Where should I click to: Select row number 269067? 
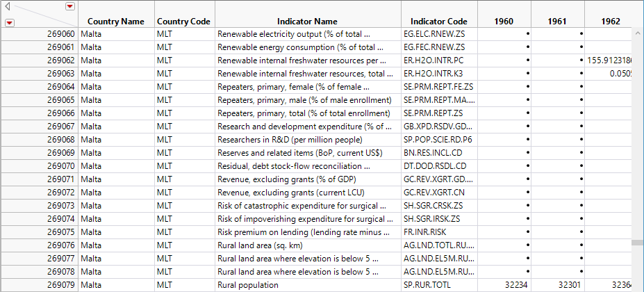[x=39, y=127]
